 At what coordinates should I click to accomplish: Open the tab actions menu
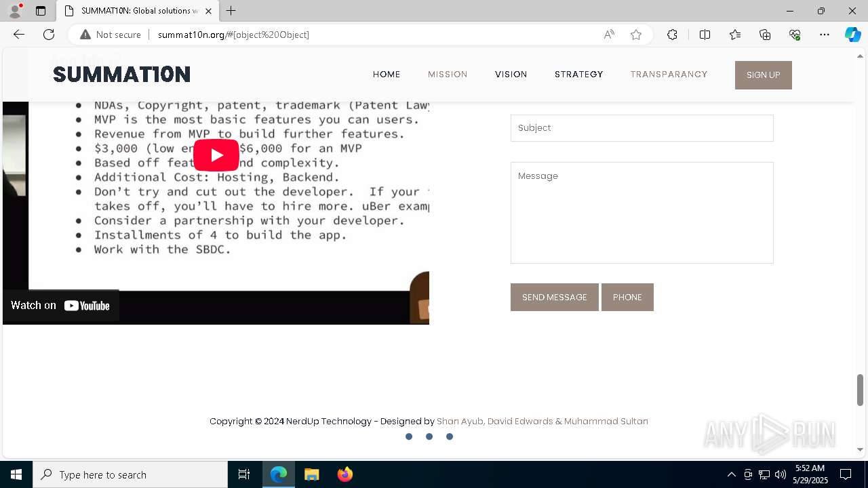point(41,11)
